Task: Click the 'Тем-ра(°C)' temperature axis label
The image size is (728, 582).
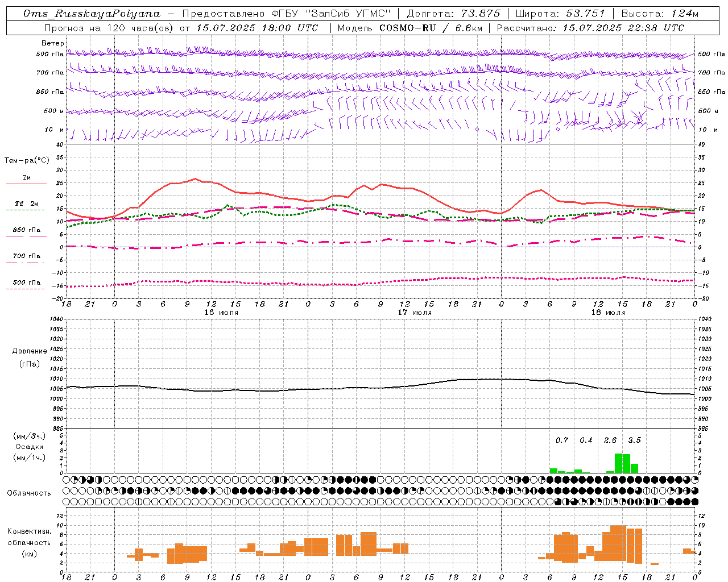Action: pyautogui.click(x=27, y=160)
